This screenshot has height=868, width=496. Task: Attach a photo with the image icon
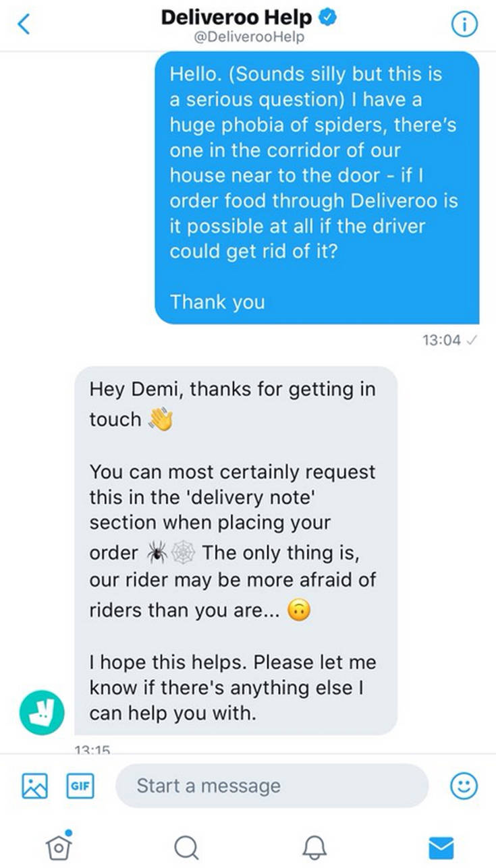click(x=34, y=786)
